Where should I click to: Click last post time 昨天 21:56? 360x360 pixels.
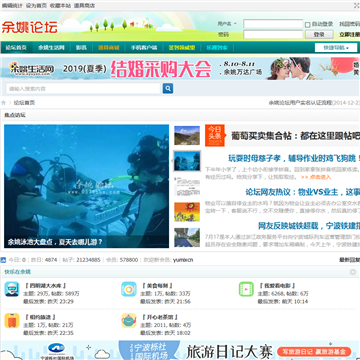coord(177,302)
